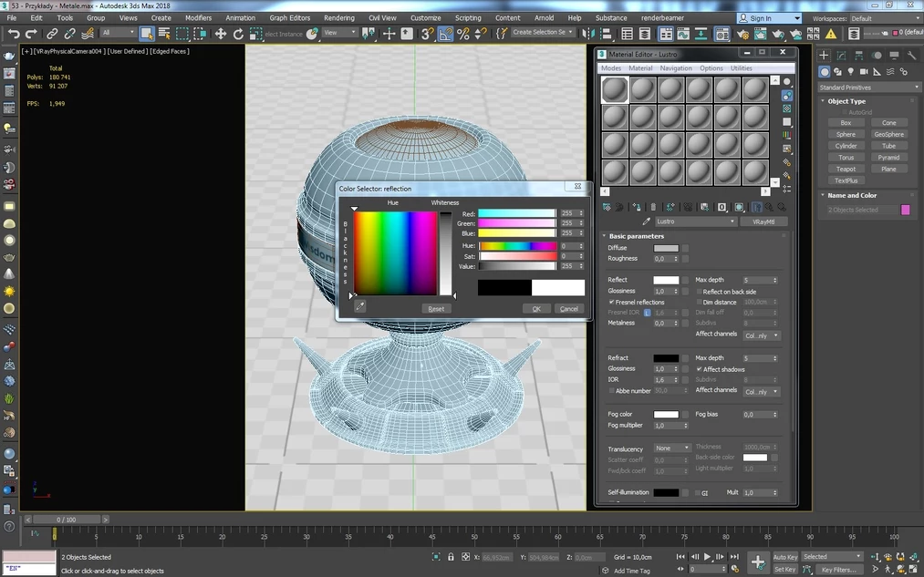The image size is (924, 577).
Task: Activate the Select and Link tool
Action: (x=52, y=34)
